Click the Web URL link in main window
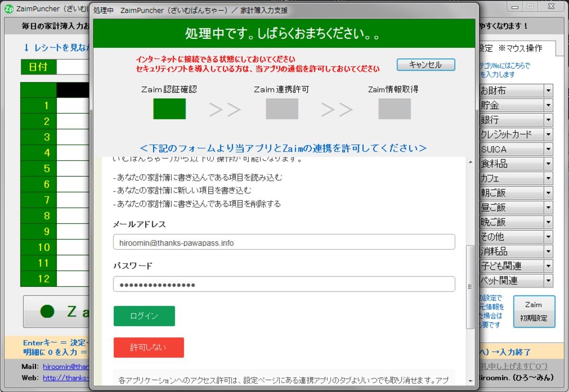 coord(65,378)
